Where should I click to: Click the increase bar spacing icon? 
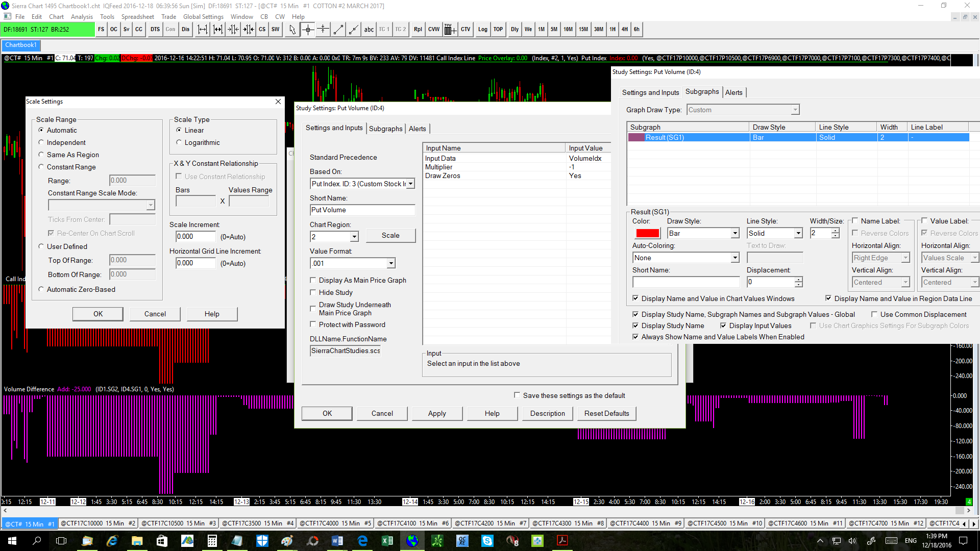203,30
